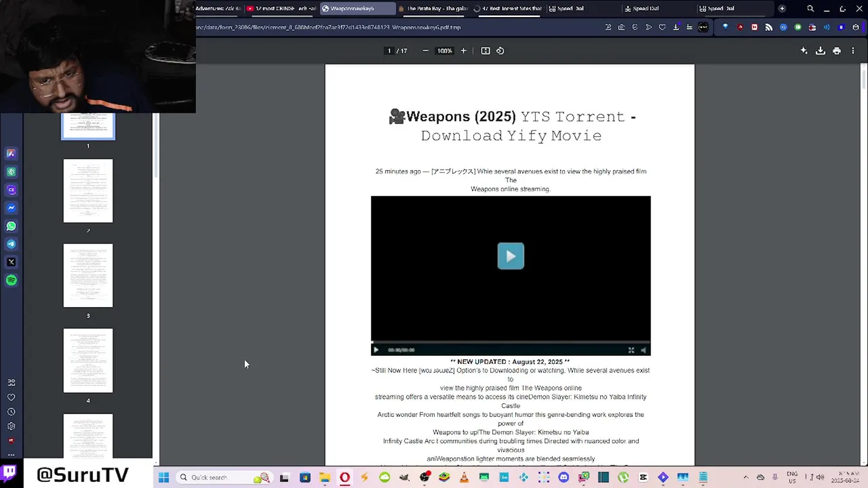Viewport: 868px width, 488px height.
Task: Edit the current page number field
Action: point(389,51)
